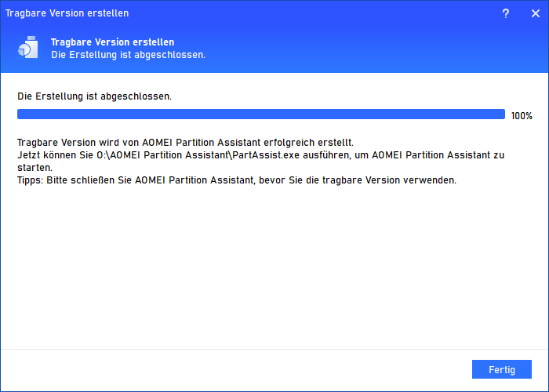Click the Tipps hint line
The height and width of the screenshot is (392, 549).
236,180
